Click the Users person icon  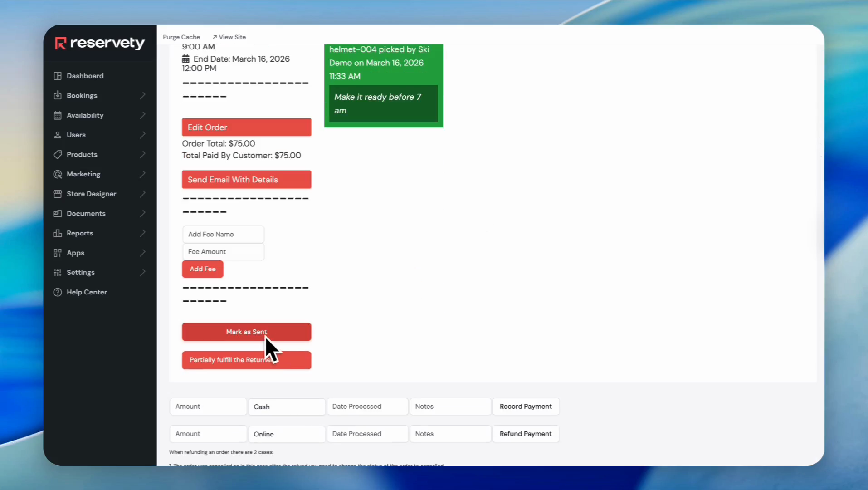pos(58,135)
